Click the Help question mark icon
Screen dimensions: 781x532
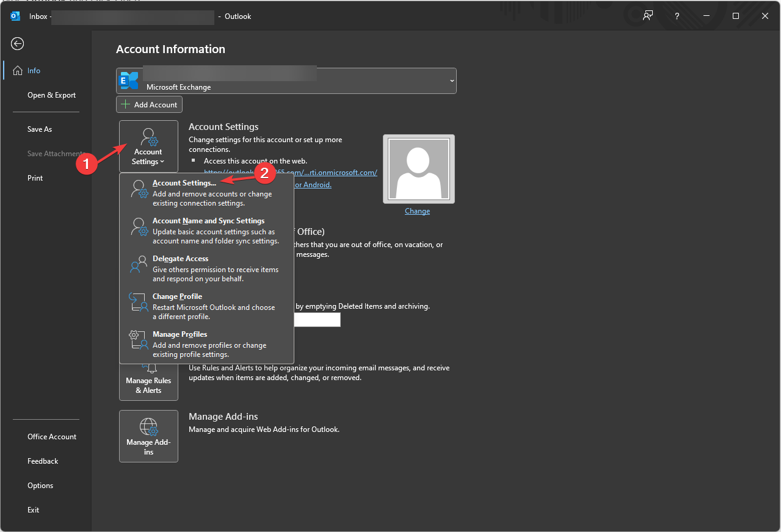pyautogui.click(x=677, y=16)
